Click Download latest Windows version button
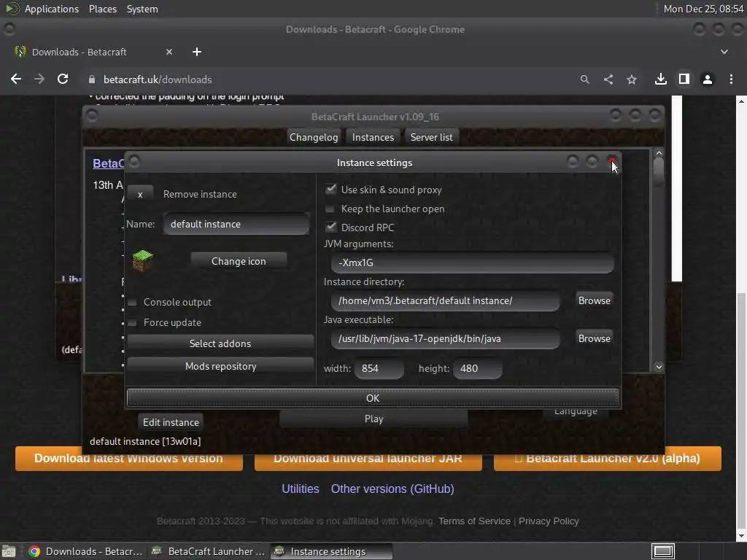This screenshot has height=560, width=747. 128,459
